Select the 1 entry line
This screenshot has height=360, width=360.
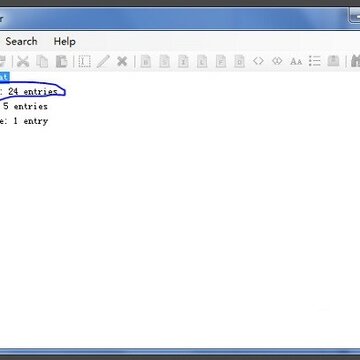(x=24, y=121)
